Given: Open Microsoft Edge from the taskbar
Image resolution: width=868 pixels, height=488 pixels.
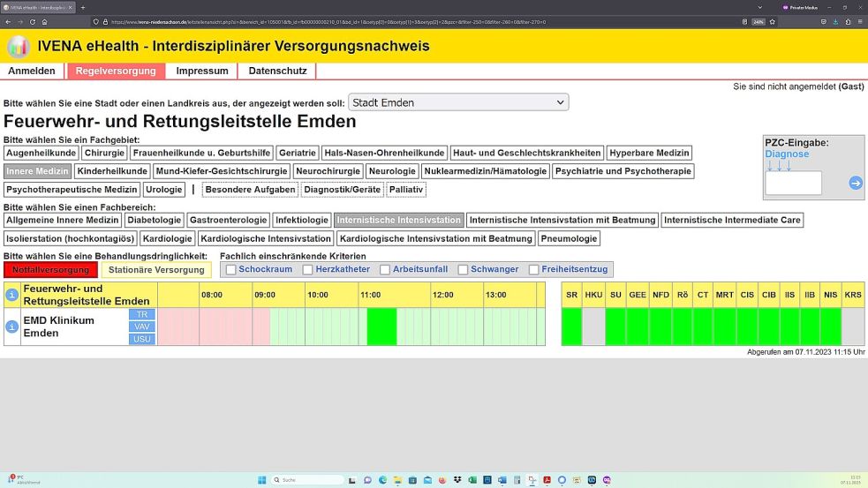Looking at the screenshot, I should (382, 480).
